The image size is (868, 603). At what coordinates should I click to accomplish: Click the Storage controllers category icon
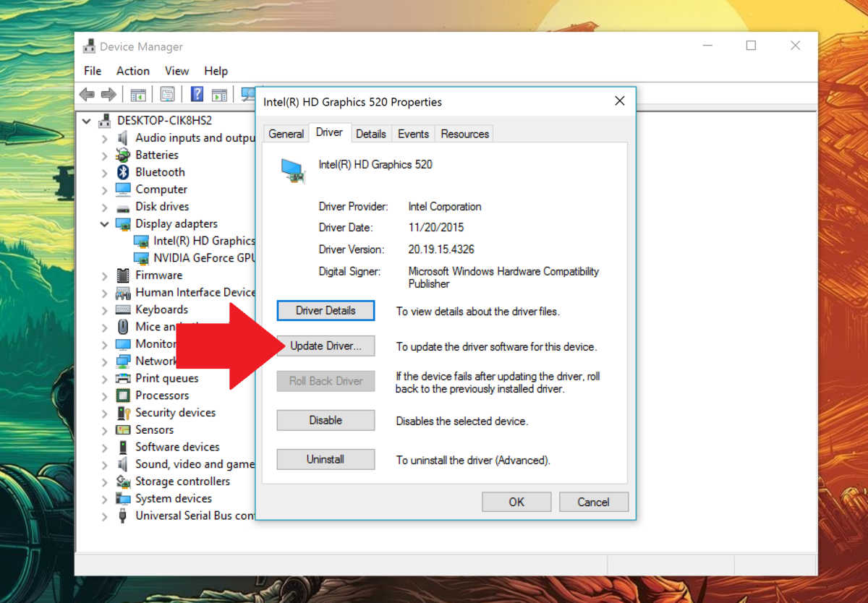coord(124,482)
